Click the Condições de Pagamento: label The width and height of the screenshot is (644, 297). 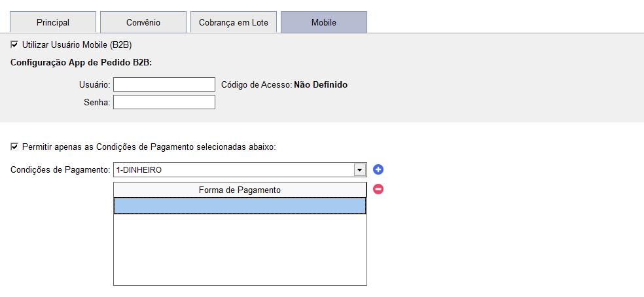pos(60,170)
